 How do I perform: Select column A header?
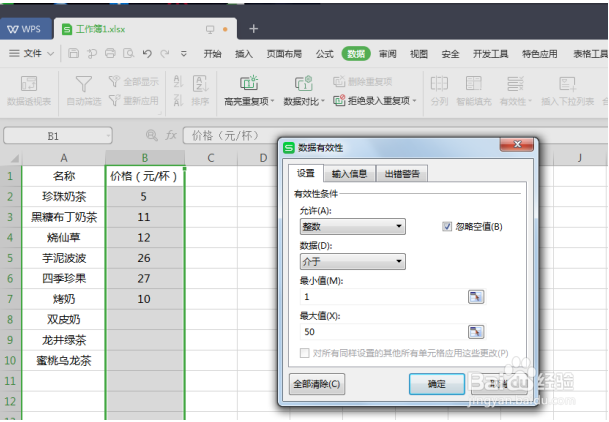tap(64, 158)
